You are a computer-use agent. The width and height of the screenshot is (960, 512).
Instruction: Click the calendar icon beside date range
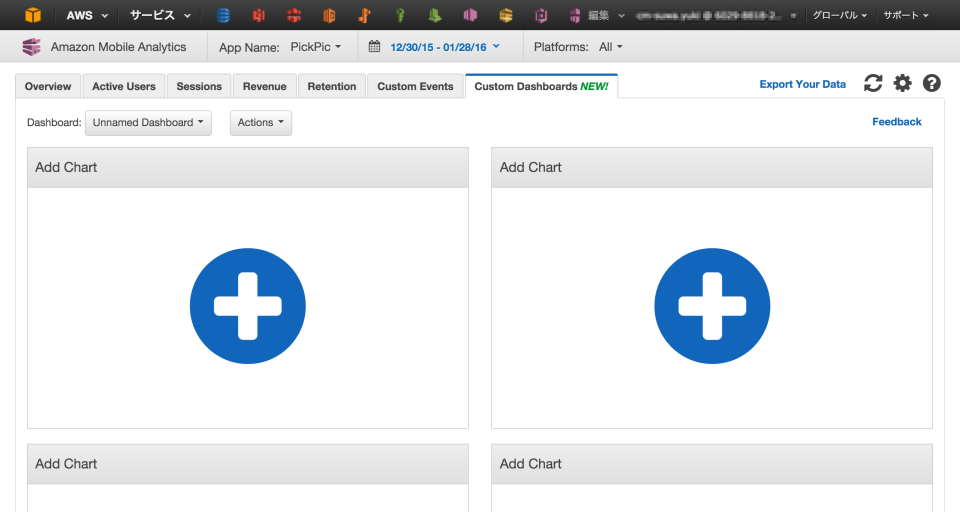click(x=374, y=46)
